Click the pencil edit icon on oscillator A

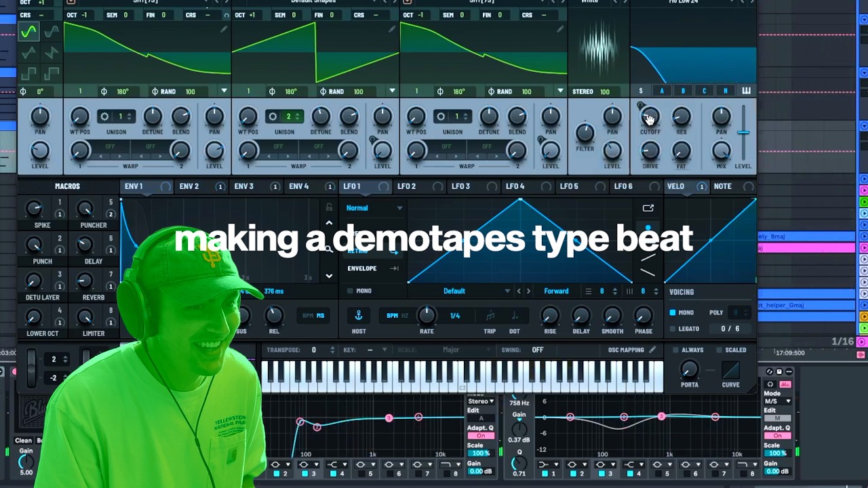pyautogui.click(x=224, y=29)
